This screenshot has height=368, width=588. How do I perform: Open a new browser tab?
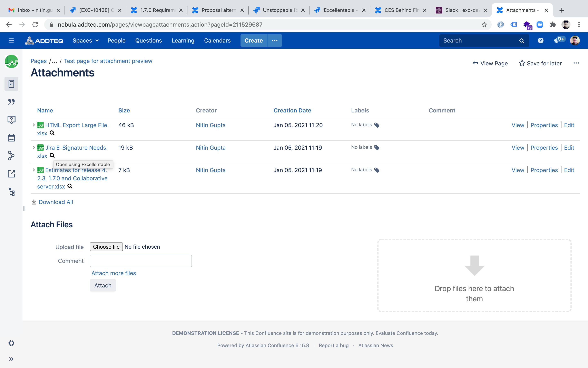click(x=561, y=10)
